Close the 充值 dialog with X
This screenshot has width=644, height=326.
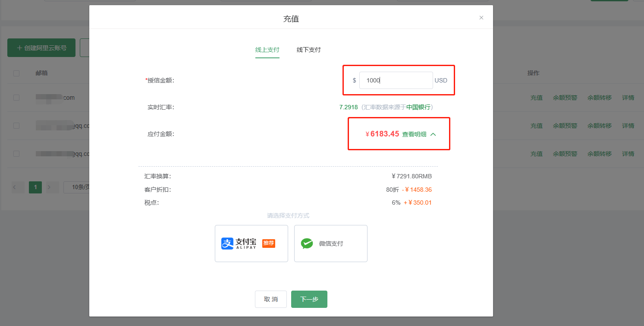point(481,18)
